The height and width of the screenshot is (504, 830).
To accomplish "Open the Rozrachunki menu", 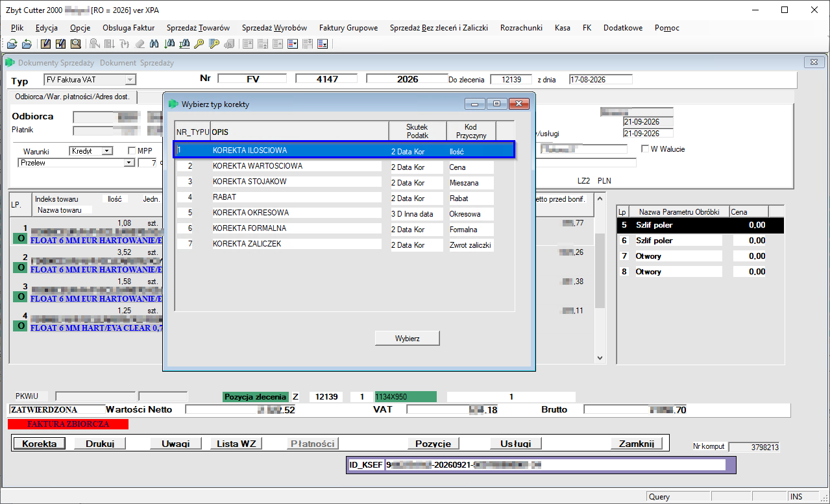I will pos(522,28).
